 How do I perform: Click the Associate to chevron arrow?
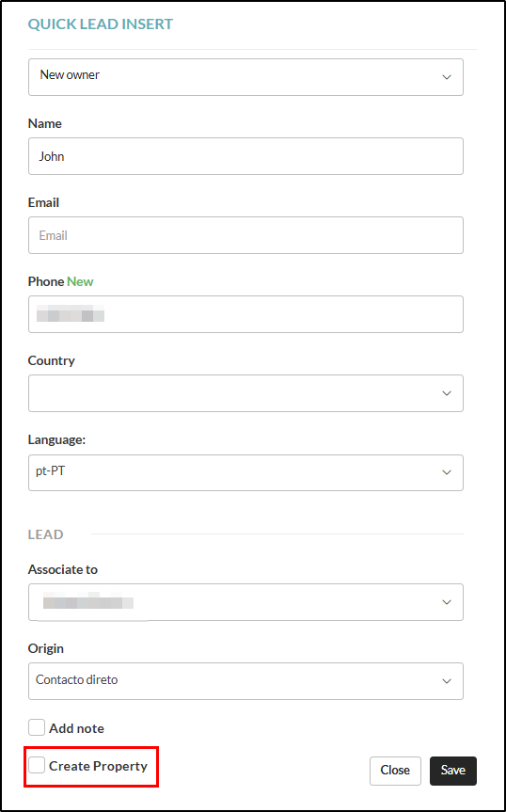coord(446,602)
